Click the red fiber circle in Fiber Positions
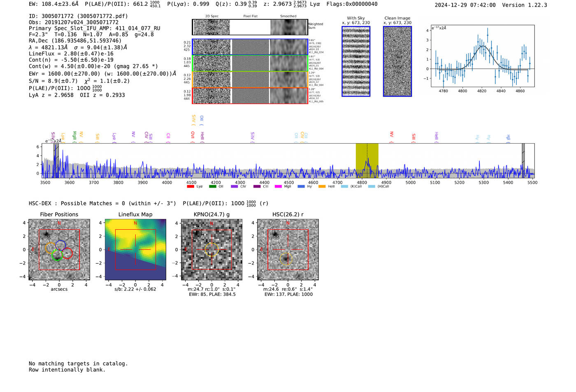Viewport: 576px width, 392px height. point(67,253)
